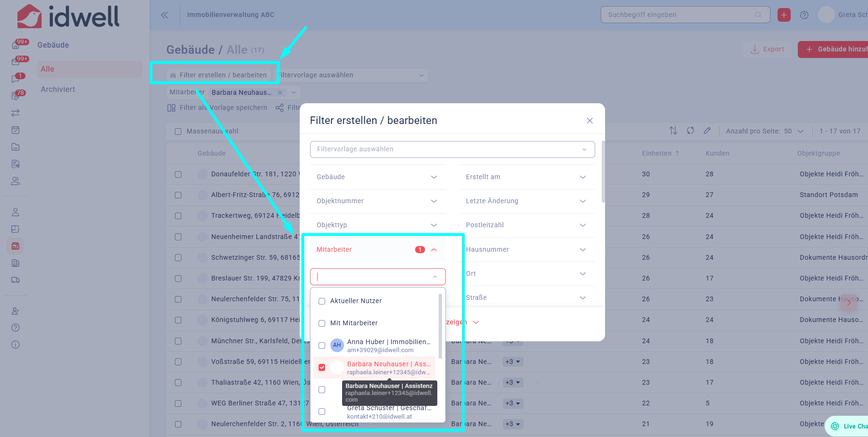Open the two-people group sidebar icon
868x437 pixels.
click(16, 181)
